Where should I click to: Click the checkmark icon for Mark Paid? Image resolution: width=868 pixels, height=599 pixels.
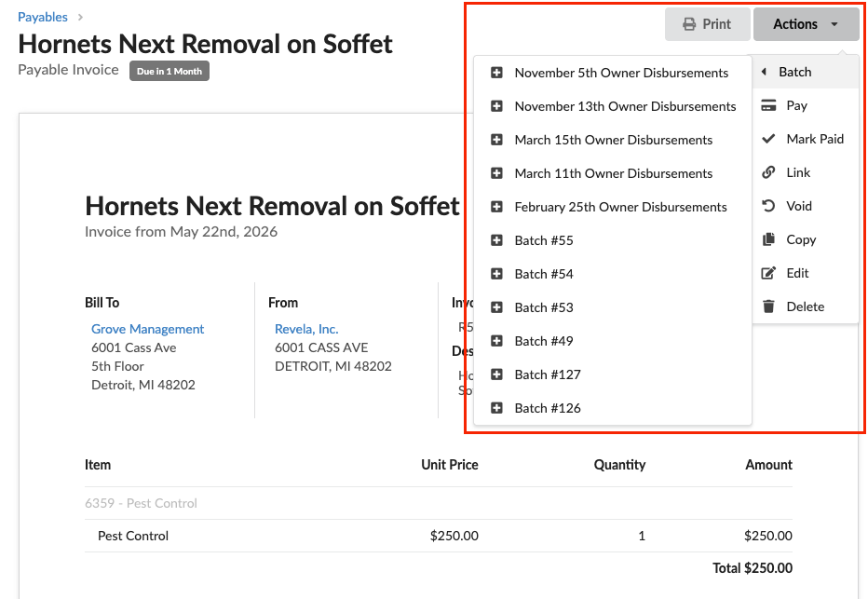pyautogui.click(x=768, y=139)
